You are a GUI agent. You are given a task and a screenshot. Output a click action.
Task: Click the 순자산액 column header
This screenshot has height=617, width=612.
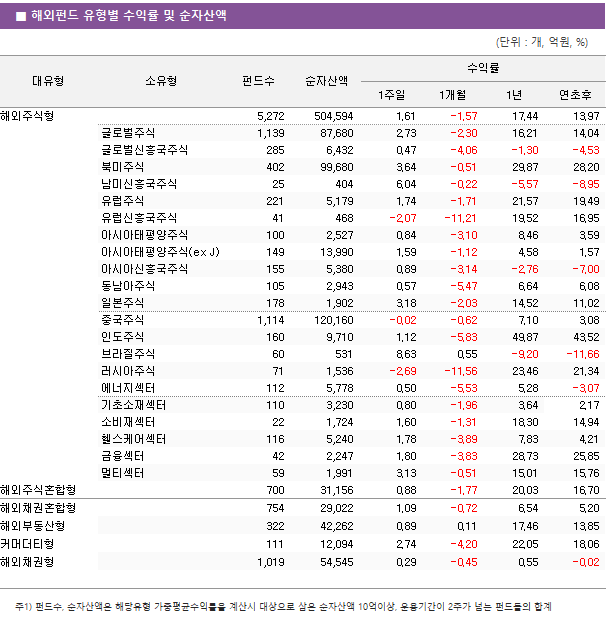(327, 81)
